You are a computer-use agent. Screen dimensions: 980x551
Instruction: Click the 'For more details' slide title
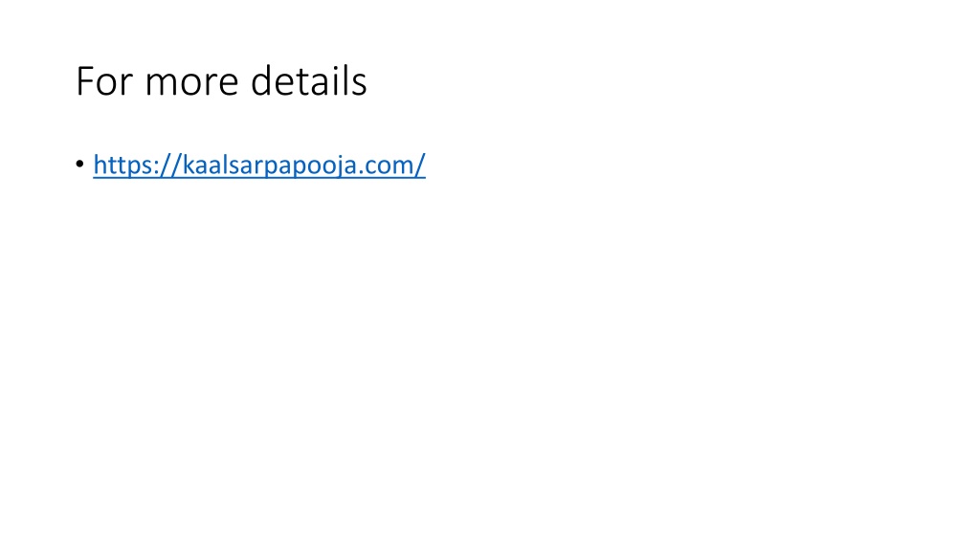pos(221,81)
